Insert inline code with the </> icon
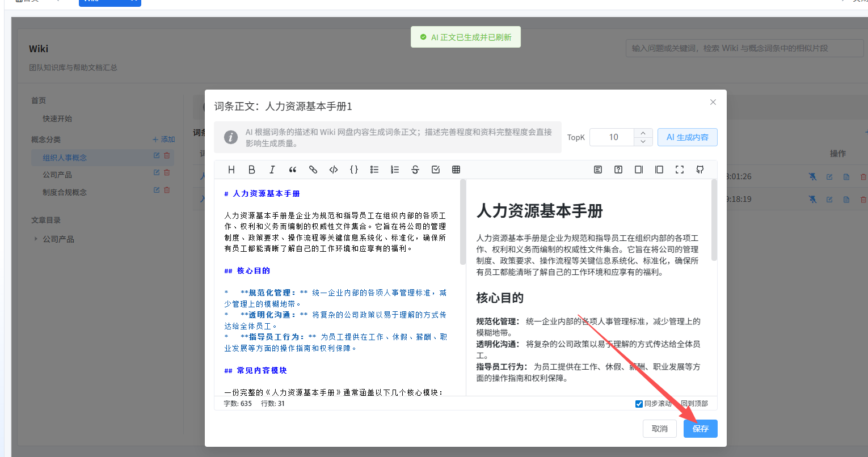Screen dimensions: 868x457 tap(334, 170)
